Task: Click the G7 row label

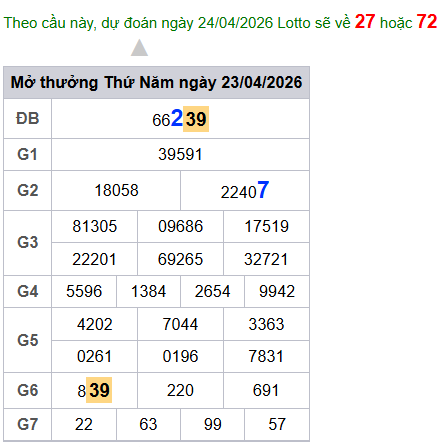Action: tap(28, 424)
